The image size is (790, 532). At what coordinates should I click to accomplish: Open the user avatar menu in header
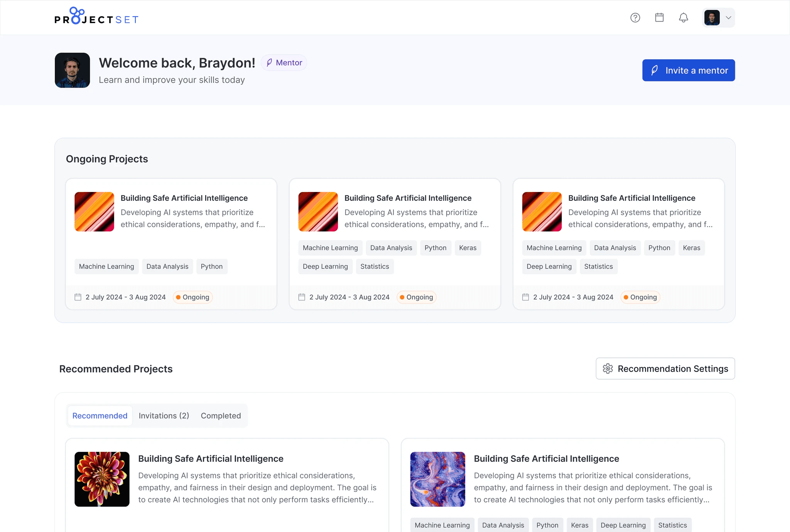coord(712,18)
